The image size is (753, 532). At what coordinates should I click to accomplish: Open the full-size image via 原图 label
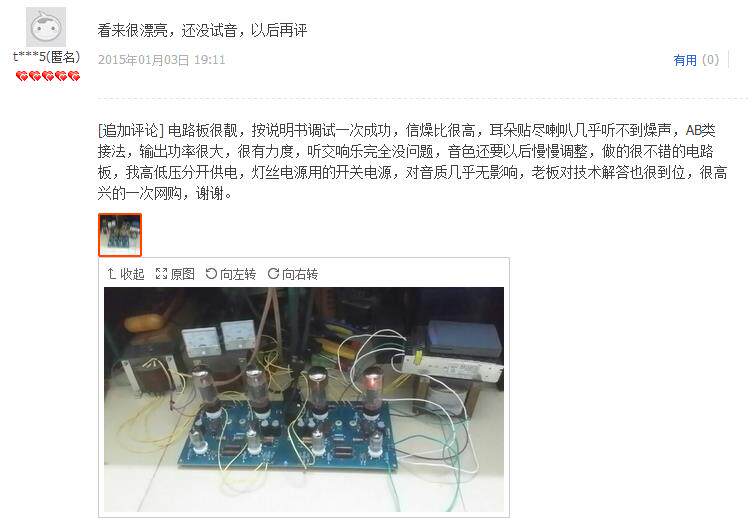click(x=182, y=274)
